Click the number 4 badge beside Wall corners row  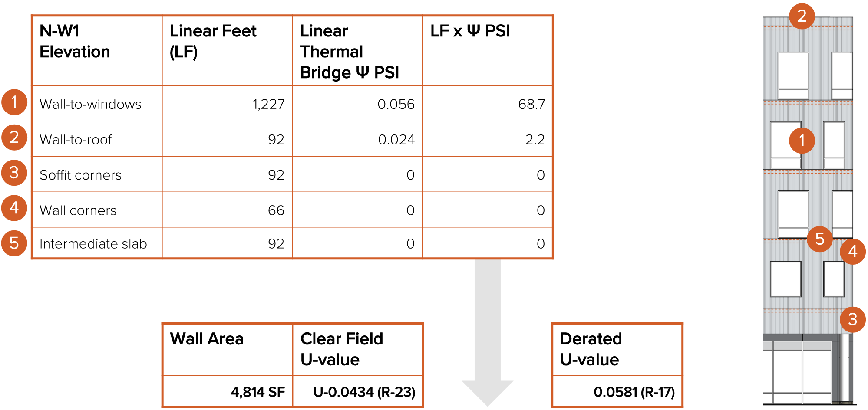[x=14, y=208]
